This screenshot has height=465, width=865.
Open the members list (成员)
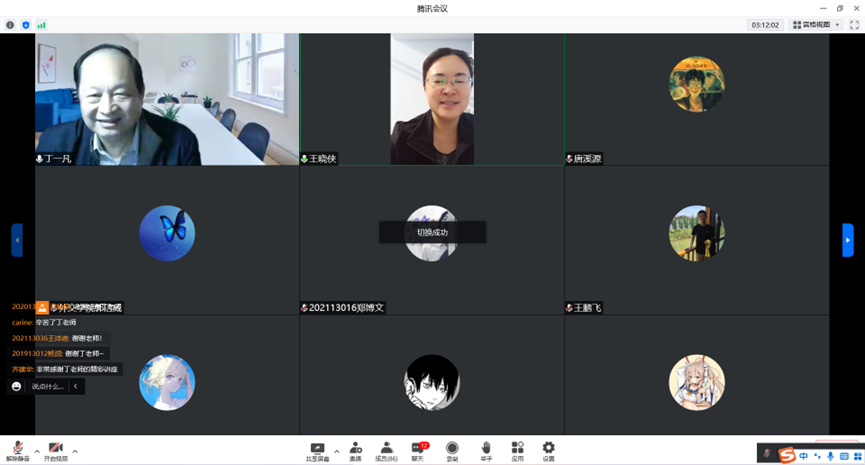[386, 450]
